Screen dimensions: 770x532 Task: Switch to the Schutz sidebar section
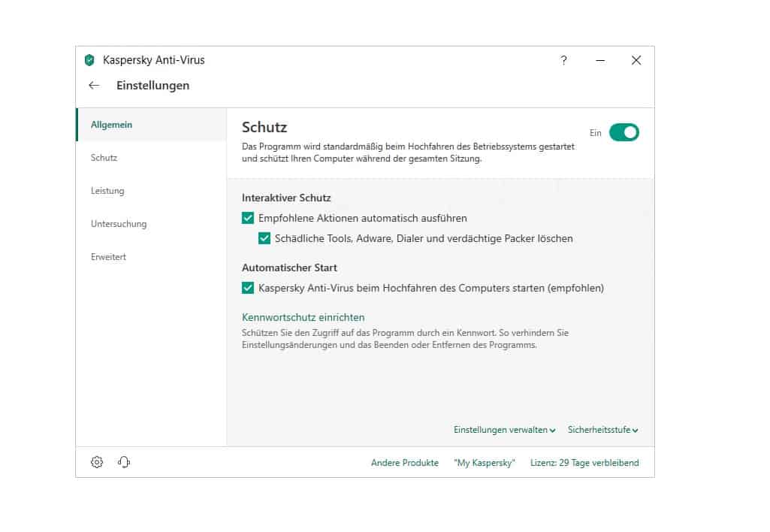(x=151, y=158)
